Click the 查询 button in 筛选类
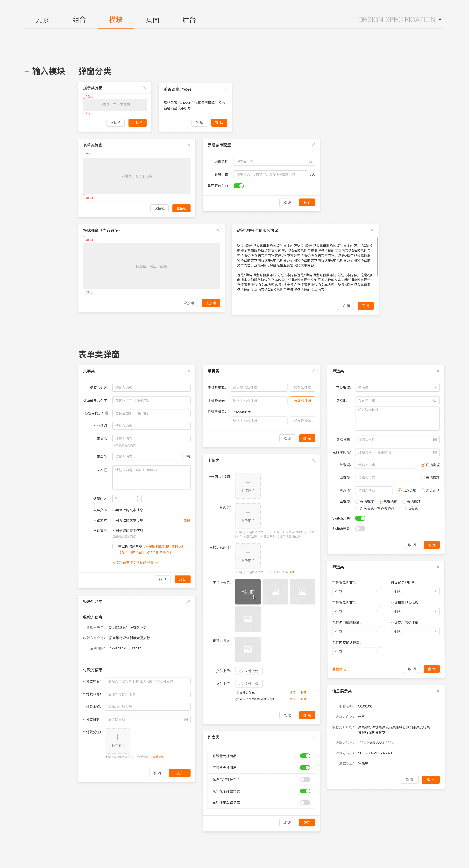Image resolution: width=469 pixels, height=868 pixels. pos(432,669)
